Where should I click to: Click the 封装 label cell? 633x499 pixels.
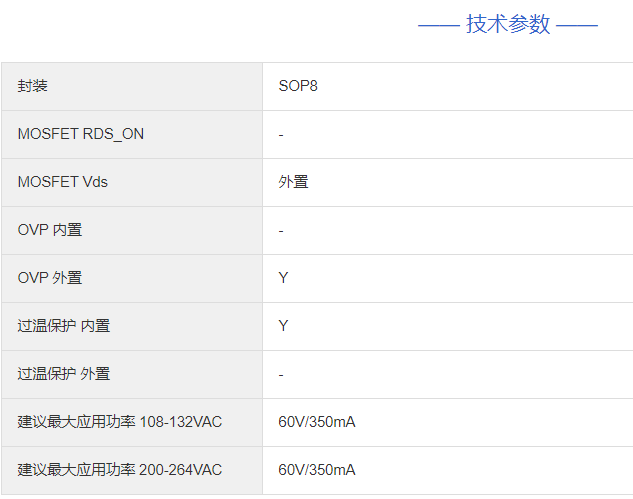pyautogui.click(x=33, y=86)
